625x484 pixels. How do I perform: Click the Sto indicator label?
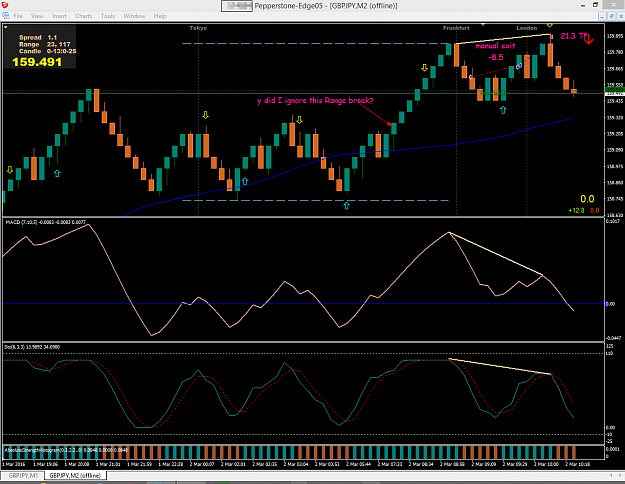pos(32,347)
